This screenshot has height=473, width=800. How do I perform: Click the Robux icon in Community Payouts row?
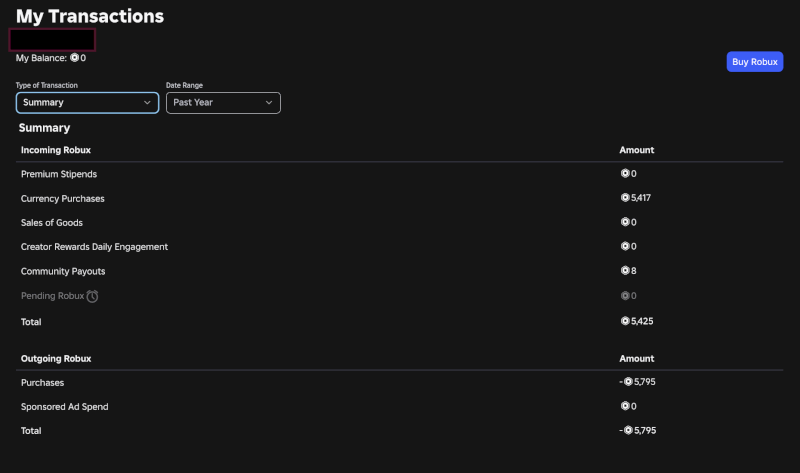click(x=625, y=271)
